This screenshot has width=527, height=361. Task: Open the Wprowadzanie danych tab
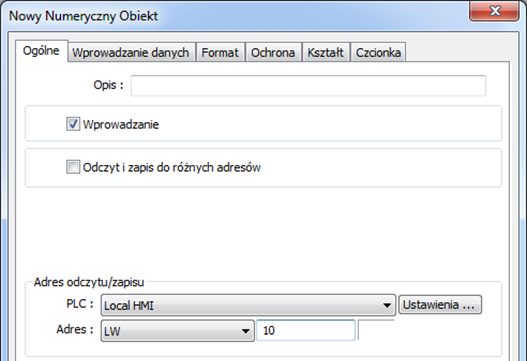(x=131, y=52)
